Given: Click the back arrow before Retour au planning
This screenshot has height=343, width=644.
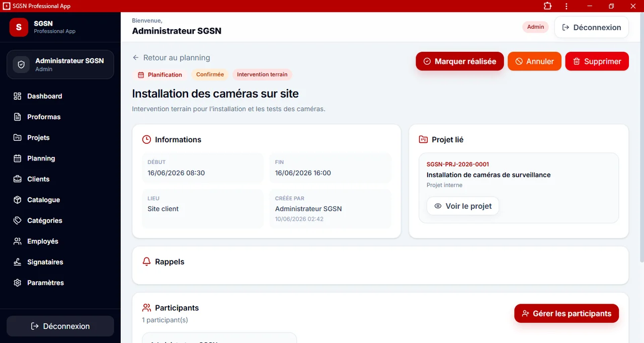Looking at the screenshot, I should [136, 58].
